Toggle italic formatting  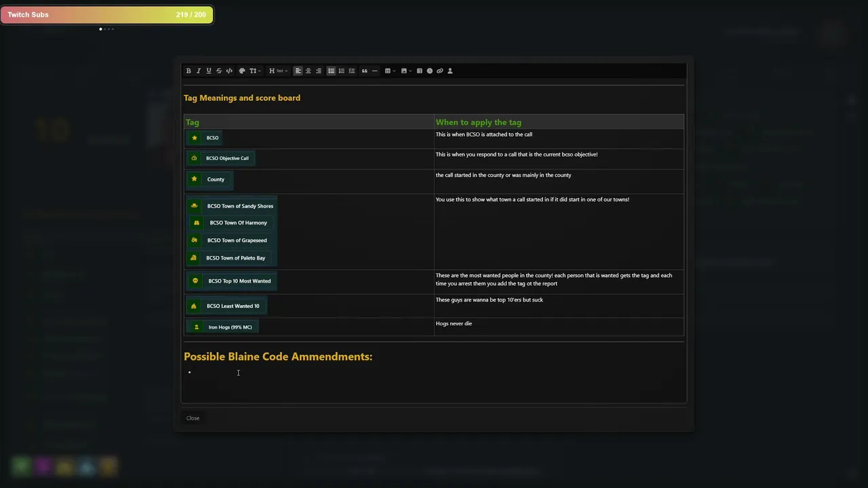[x=199, y=70]
